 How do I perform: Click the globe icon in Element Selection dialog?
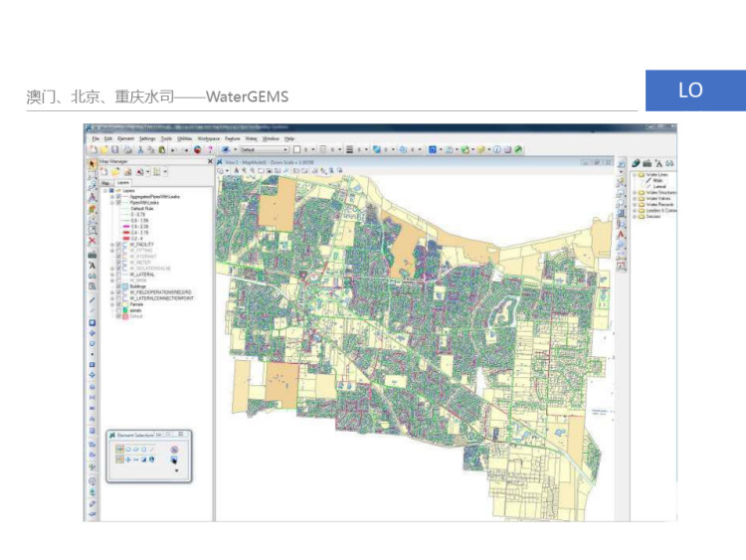pos(152,460)
